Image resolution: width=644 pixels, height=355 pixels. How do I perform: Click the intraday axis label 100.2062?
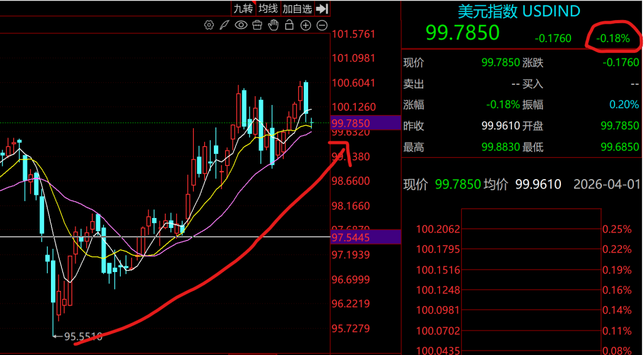coord(438,229)
